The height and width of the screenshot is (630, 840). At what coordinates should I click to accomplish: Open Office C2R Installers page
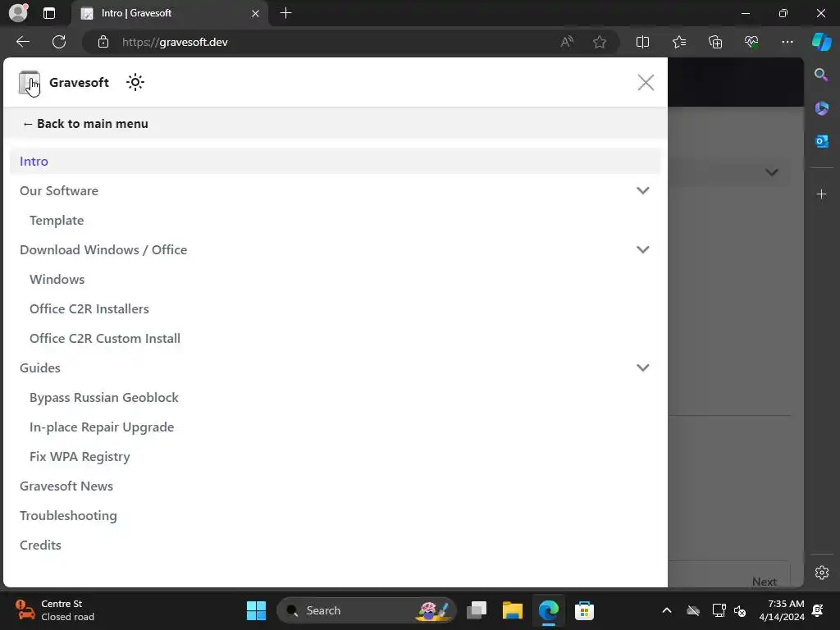coord(89,308)
